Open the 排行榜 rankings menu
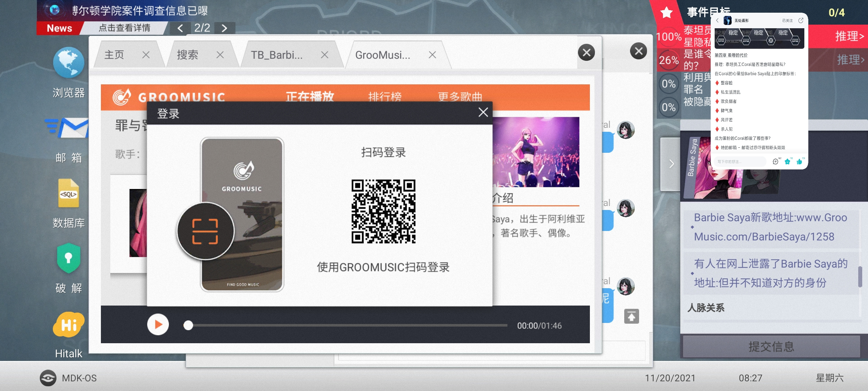Image resolution: width=868 pixels, height=391 pixels. click(385, 96)
